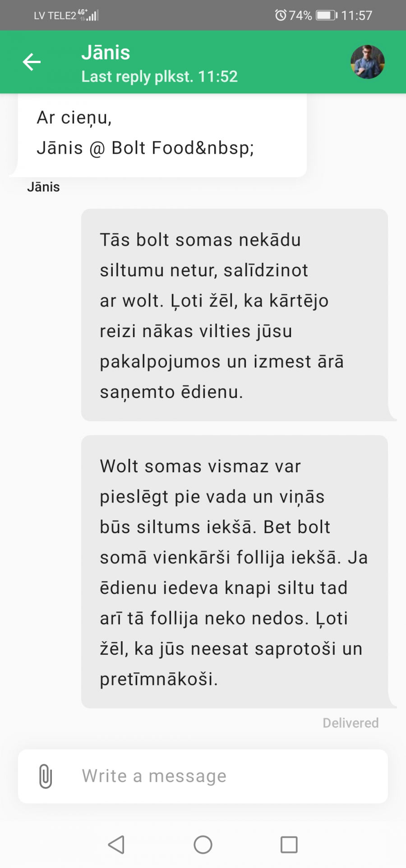Open Jānis's profile avatar photo
The height and width of the screenshot is (868, 406).
(x=368, y=62)
